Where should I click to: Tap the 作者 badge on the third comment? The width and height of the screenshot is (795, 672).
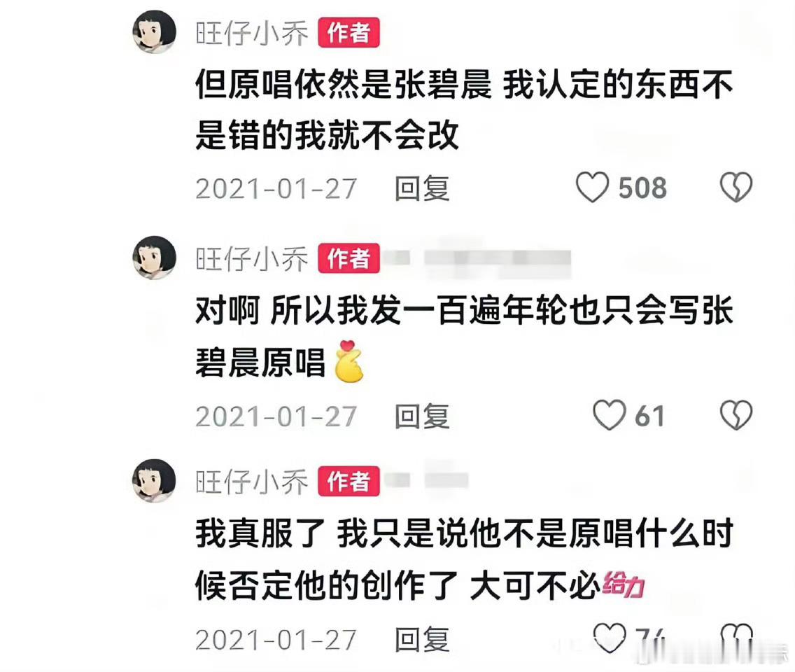pyautogui.click(x=349, y=481)
